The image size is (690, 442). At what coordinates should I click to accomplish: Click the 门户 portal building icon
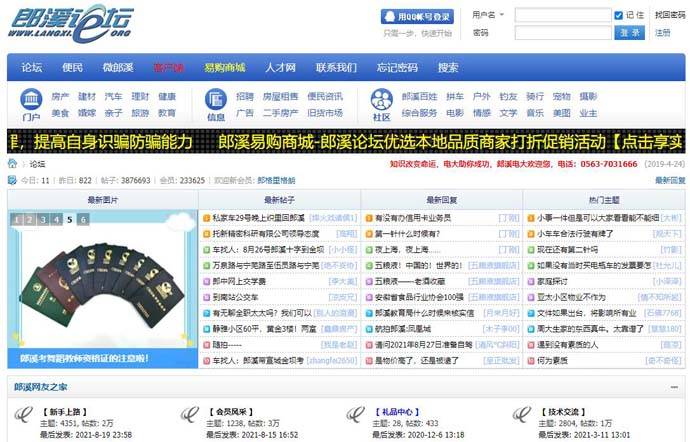tap(31, 99)
